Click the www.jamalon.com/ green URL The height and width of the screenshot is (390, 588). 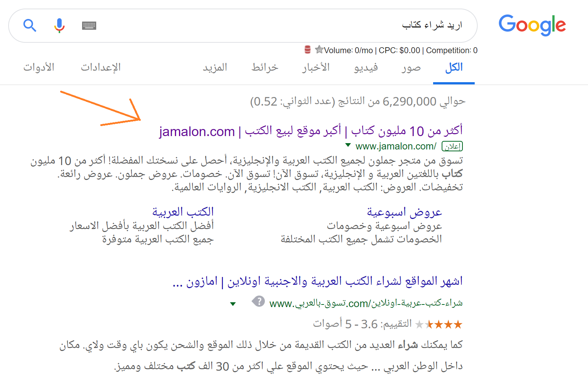point(396,146)
